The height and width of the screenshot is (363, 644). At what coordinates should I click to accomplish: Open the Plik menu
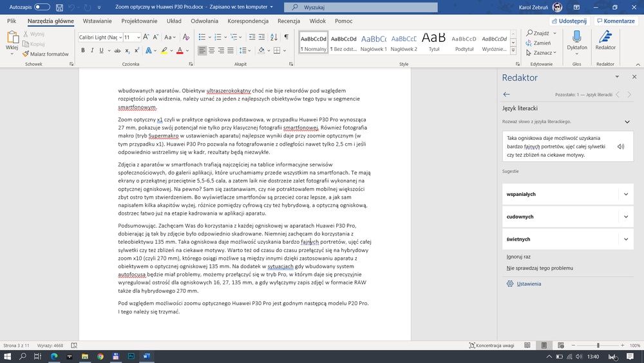coord(12,21)
